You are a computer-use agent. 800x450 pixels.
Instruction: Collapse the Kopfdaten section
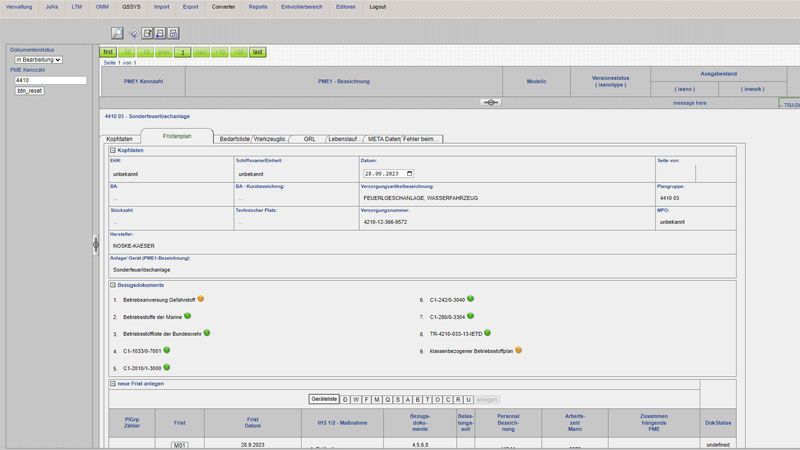coord(113,150)
